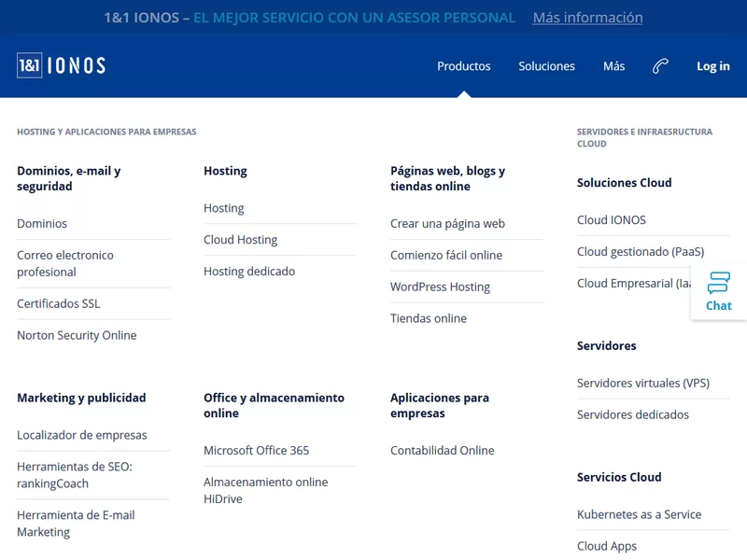
Task: Open Crear una página web
Action: [x=447, y=223]
